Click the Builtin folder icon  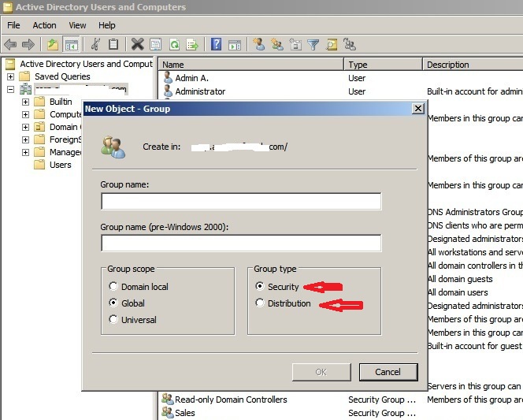click(x=39, y=102)
